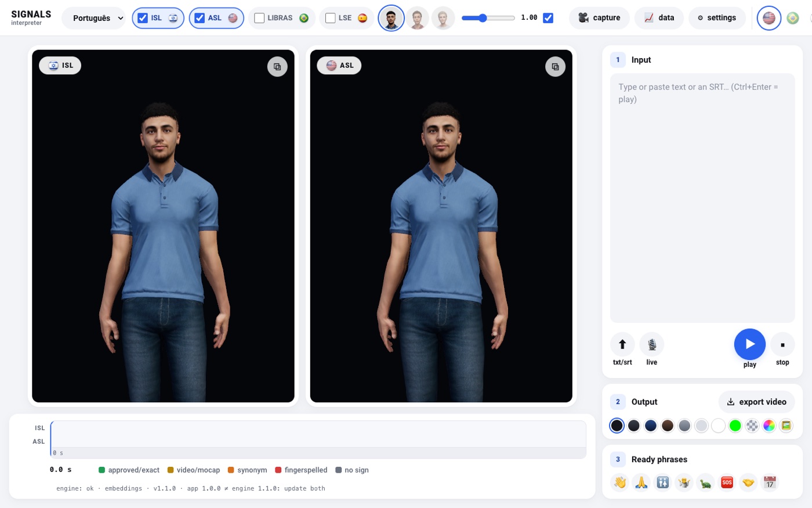
Task: Click the pop-out icon in ISL viewer
Action: (277, 67)
